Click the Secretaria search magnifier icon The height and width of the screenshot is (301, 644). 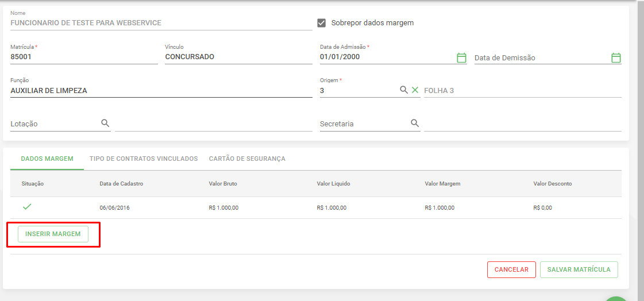pyautogui.click(x=415, y=123)
